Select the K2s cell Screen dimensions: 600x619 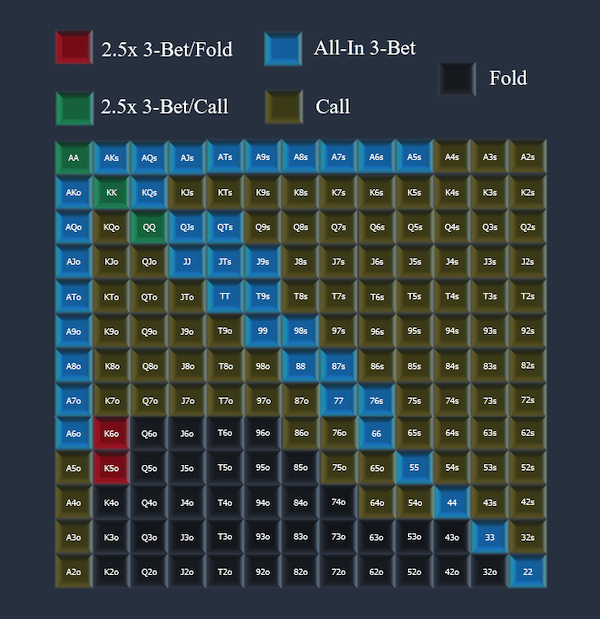528,192
